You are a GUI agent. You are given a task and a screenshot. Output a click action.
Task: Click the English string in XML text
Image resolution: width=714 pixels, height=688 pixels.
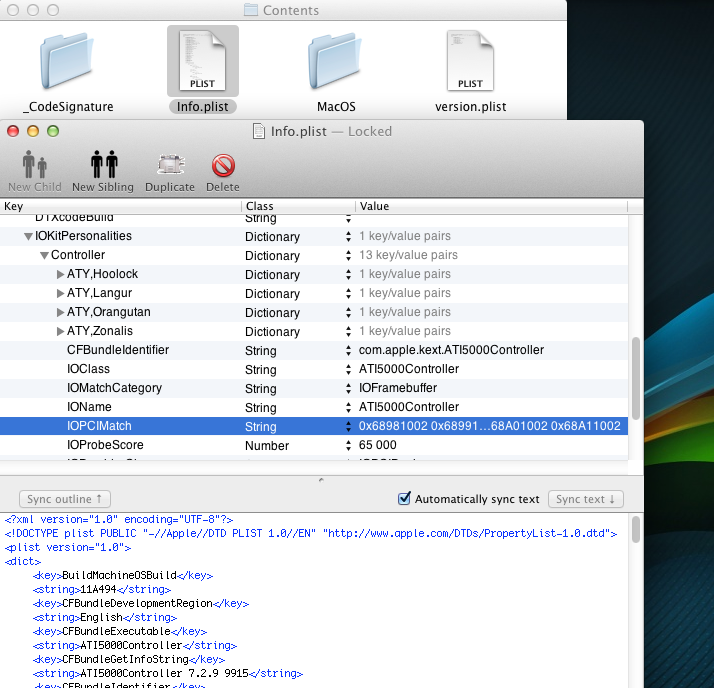point(102,618)
